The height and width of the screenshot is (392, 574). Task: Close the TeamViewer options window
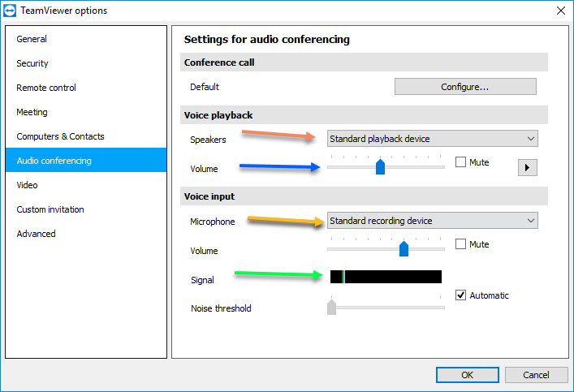point(560,11)
